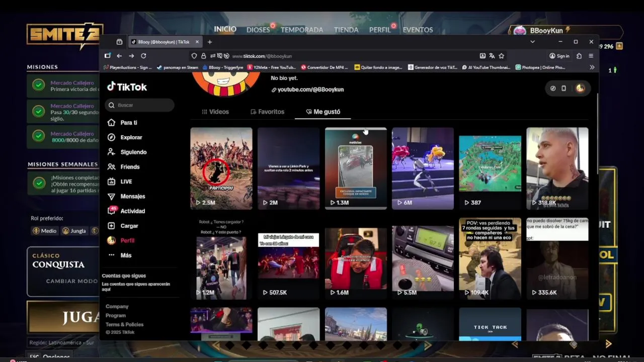Open TIENDA in Smite top menu
Image resolution: width=644 pixels, height=362 pixels.
346,30
